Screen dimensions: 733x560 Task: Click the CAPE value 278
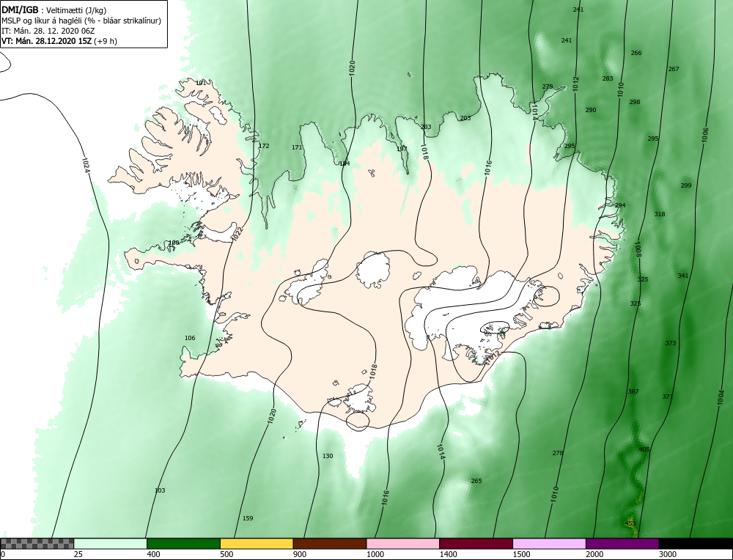pos(558,453)
